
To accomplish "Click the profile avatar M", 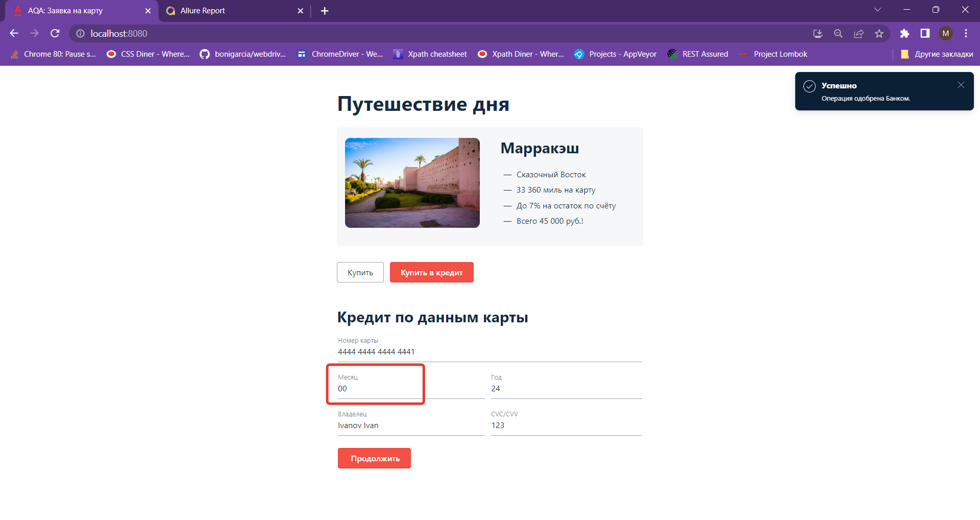I will (946, 33).
